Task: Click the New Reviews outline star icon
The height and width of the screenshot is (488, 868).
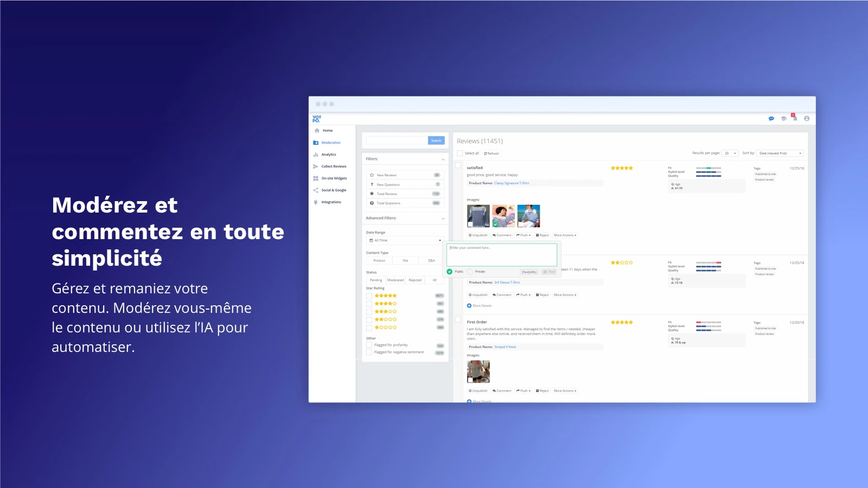Action: 372,175
